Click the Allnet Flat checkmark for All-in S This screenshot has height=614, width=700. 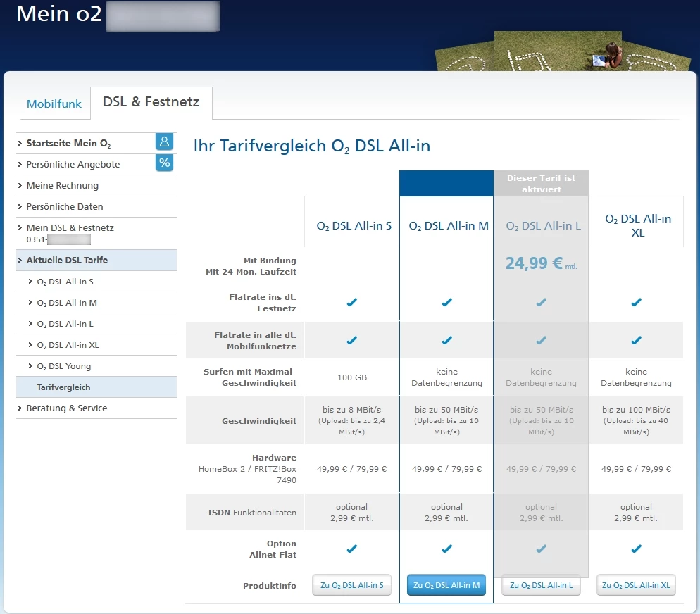click(x=352, y=549)
